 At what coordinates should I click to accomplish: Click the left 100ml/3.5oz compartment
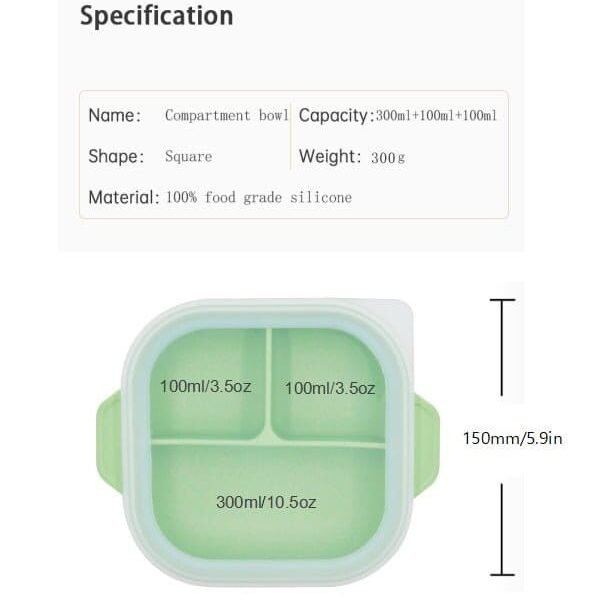pyautogui.click(x=207, y=384)
